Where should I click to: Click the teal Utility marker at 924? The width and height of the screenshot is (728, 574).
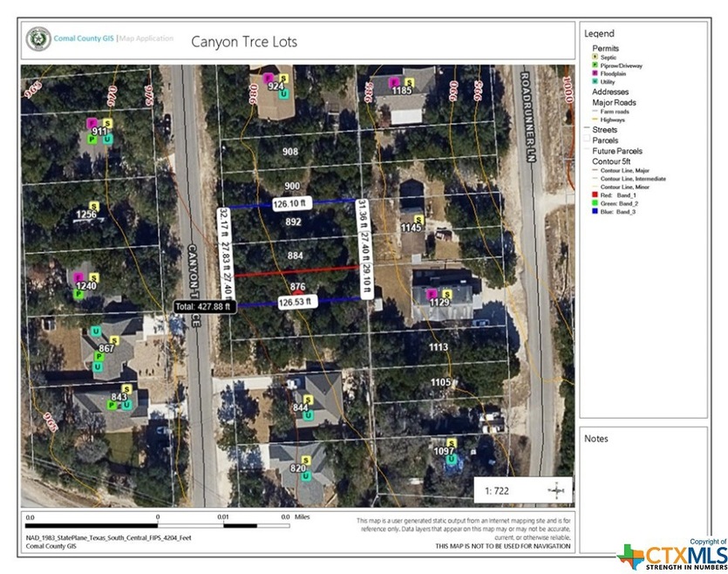tap(283, 94)
